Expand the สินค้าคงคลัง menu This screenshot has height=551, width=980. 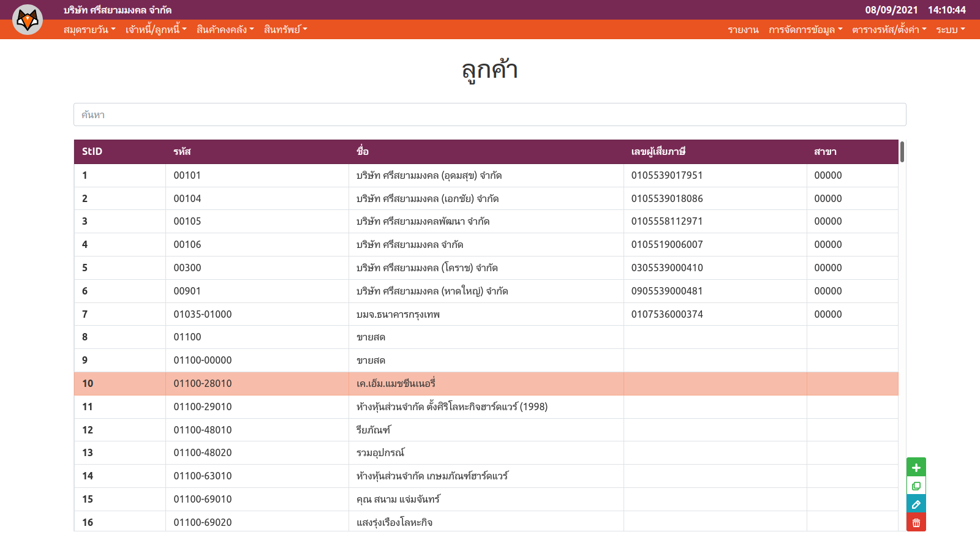[225, 29]
